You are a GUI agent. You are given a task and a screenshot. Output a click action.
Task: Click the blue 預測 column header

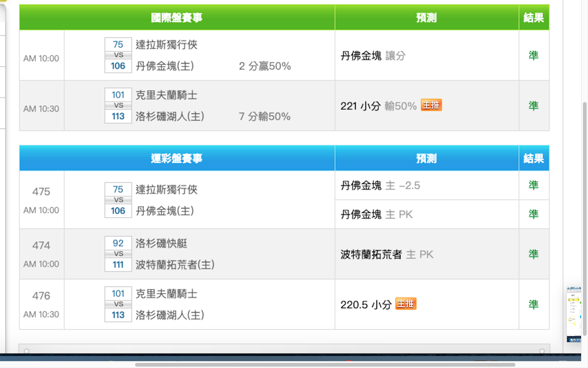(x=427, y=159)
